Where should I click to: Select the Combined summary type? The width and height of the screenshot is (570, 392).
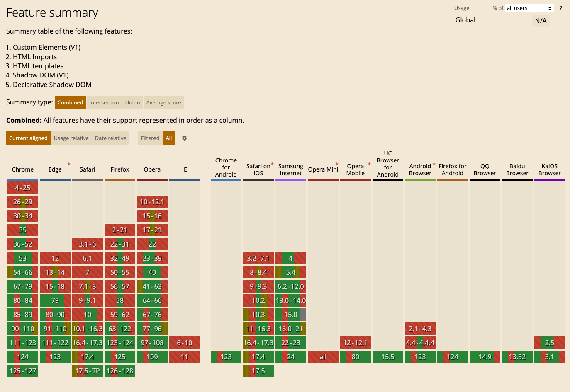[x=71, y=102]
